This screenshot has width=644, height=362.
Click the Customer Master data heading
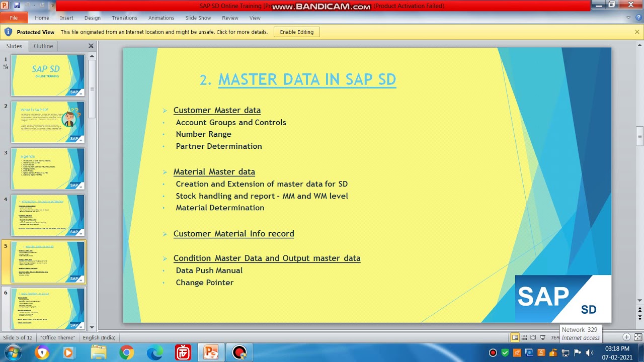(217, 110)
